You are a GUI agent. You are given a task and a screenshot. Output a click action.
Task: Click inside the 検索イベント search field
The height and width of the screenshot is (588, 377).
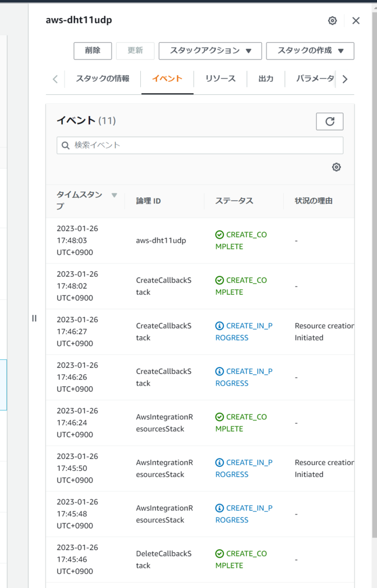coord(168,145)
